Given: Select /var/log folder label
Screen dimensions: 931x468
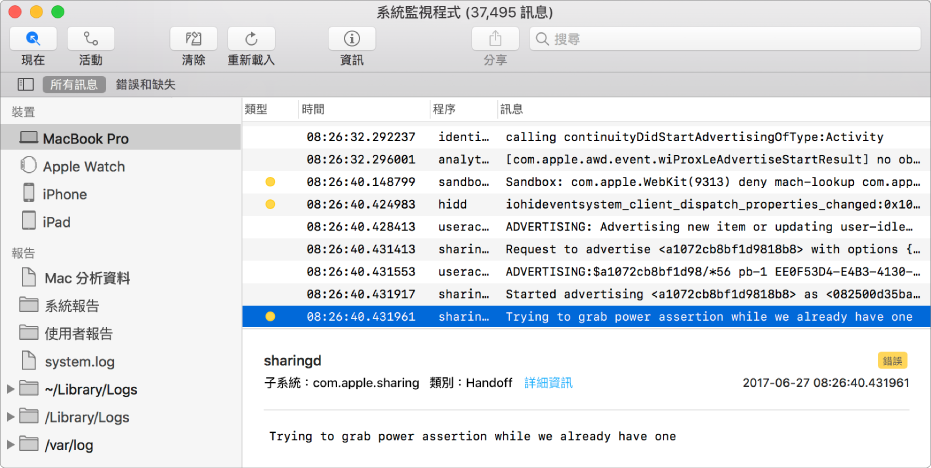Looking at the screenshot, I should pyautogui.click(x=69, y=445).
